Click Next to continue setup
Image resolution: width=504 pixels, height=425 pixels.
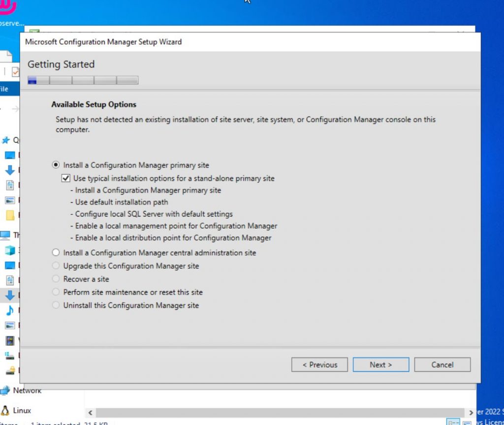tap(380, 364)
